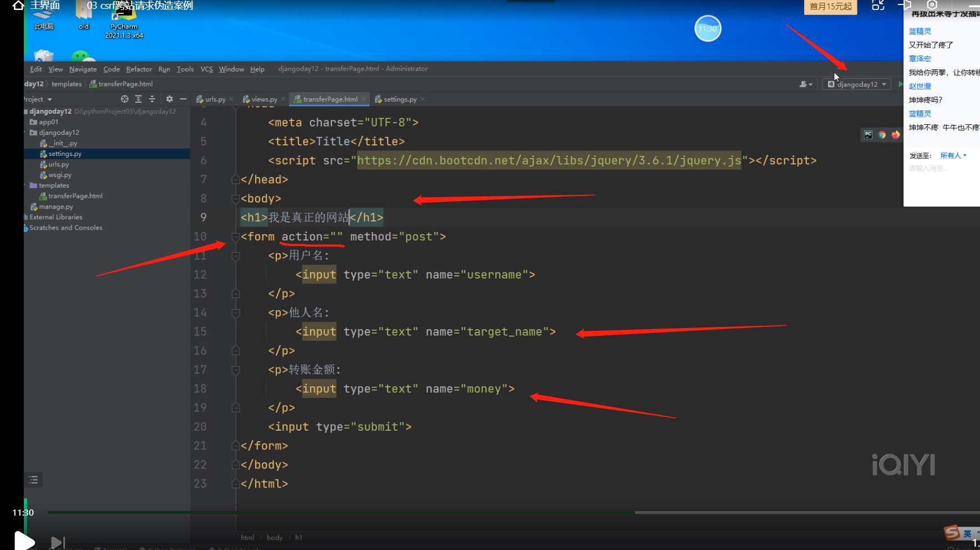Open the Refactor menu
Viewport: 980px width, 550px height.
point(139,69)
